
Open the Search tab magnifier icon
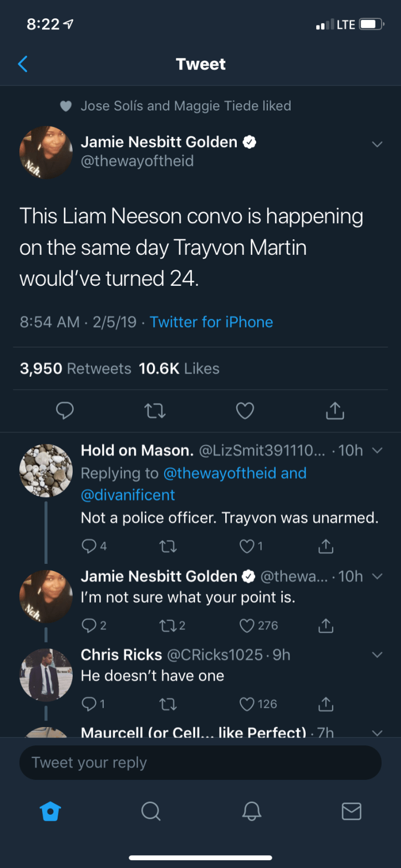pyautogui.click(x=150, y=811)
